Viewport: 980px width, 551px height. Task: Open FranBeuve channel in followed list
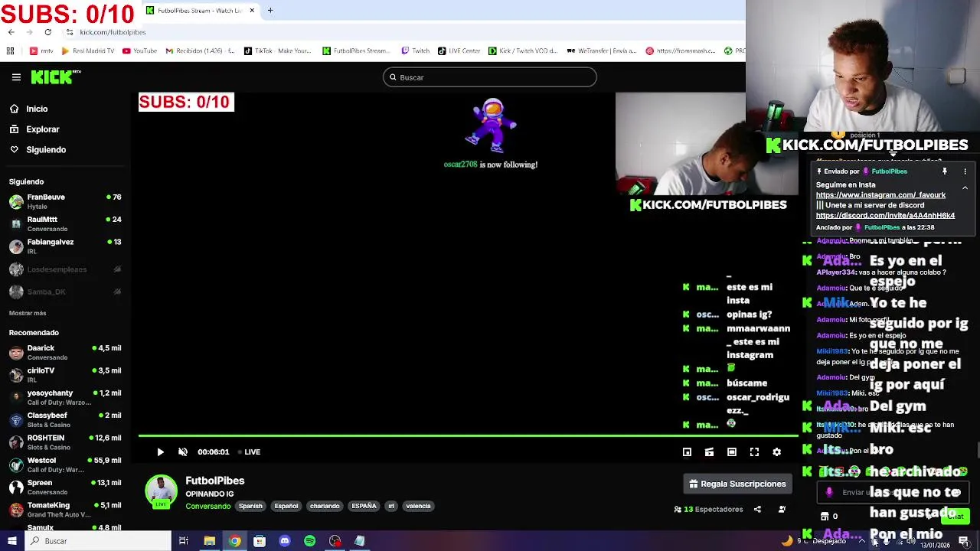65,201
